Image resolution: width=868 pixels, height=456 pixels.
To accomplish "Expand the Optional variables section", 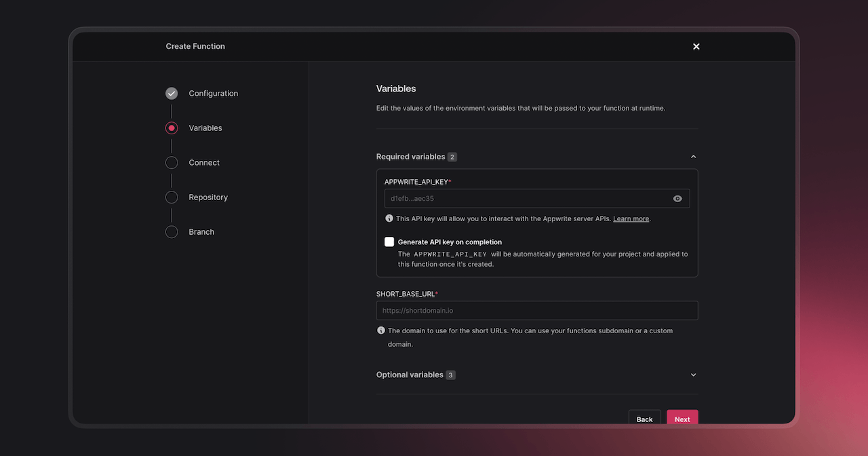I will pyautogui.click(x=693, y=375).
